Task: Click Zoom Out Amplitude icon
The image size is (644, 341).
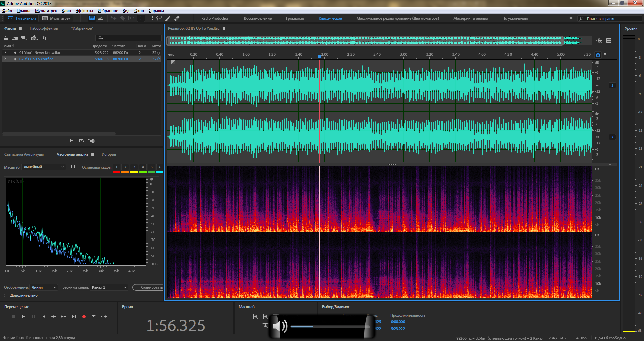Action: point(265,317)
